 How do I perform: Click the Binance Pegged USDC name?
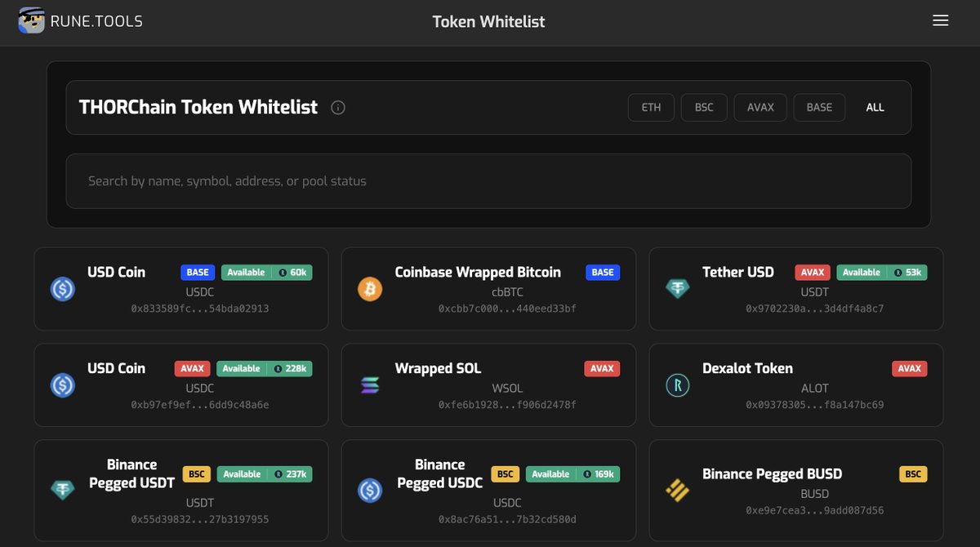[439, 474]
